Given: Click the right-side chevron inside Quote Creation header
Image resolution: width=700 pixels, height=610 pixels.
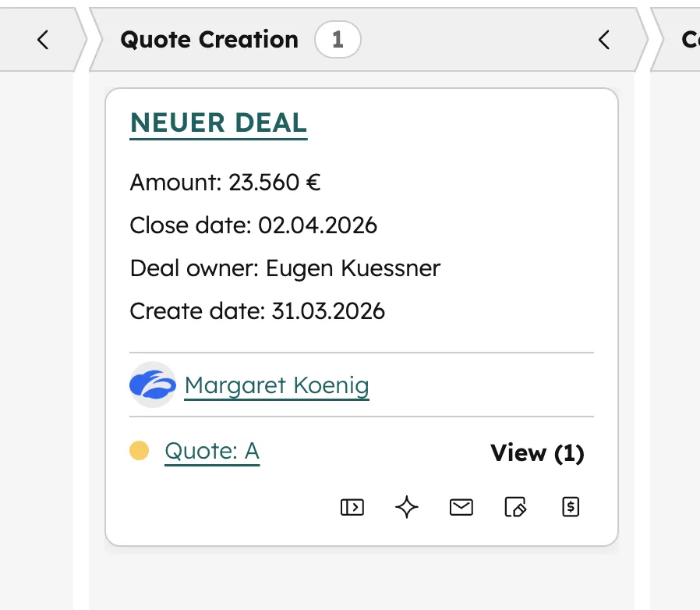Looking at the screenshot, I should [x=604, y=40].
